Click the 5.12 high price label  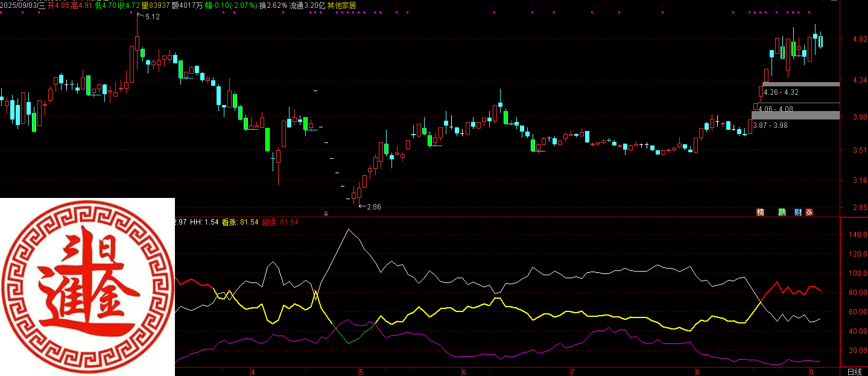[153, 17]
